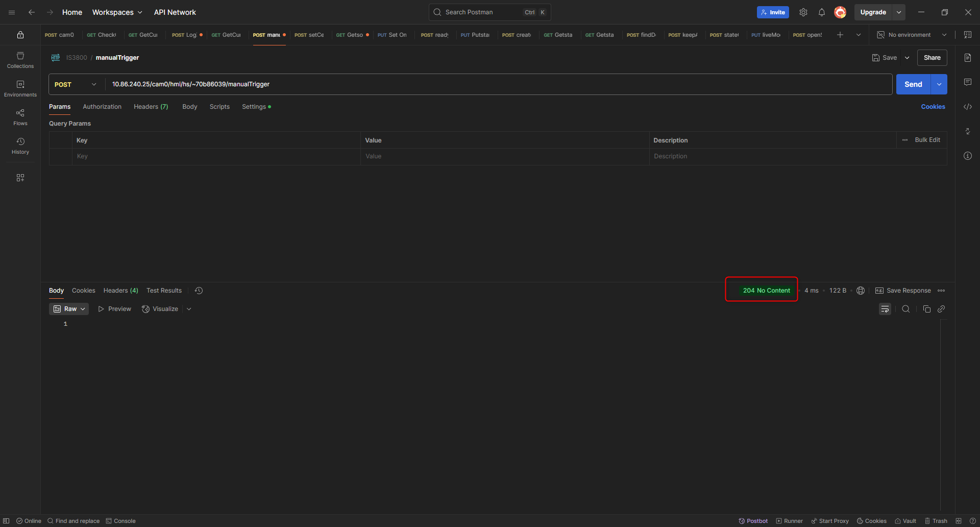Open the Flows panel
Viewport: 980px width, 527px height.
point(20,116)
